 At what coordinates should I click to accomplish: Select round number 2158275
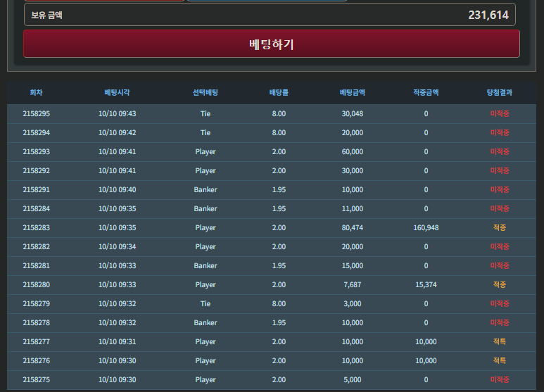[x=37, y=380]
